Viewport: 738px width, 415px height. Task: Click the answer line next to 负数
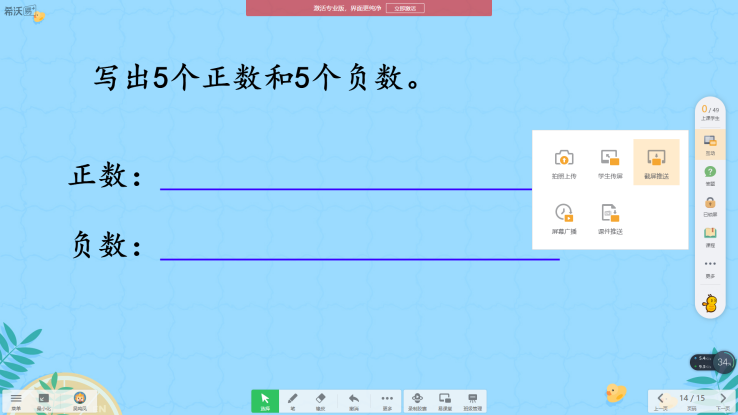point(360,259)
